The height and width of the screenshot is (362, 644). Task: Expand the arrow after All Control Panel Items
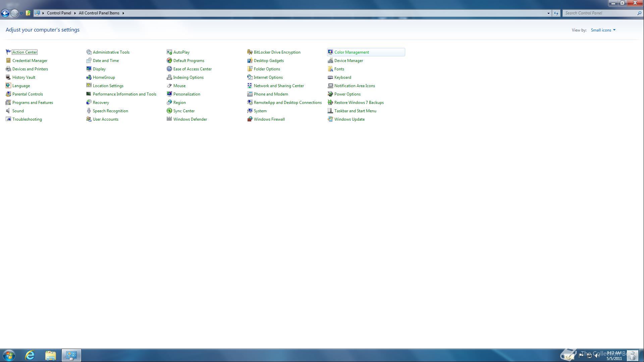coord(123,13)
